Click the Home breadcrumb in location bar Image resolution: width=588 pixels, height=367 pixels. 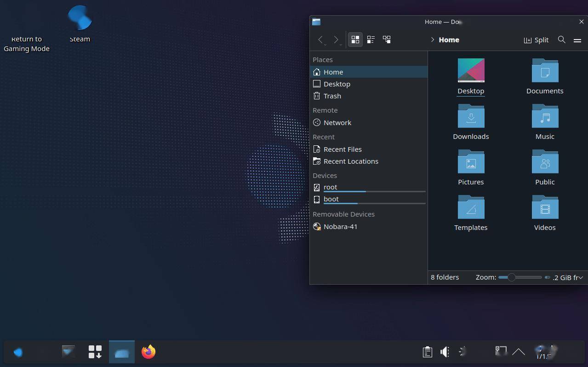(449, 40)
